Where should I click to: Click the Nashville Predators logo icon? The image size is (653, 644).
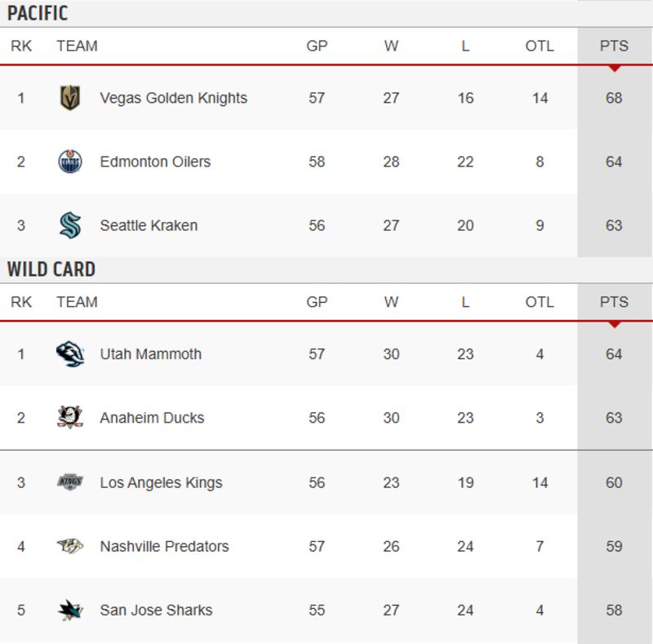coord(70,546)
